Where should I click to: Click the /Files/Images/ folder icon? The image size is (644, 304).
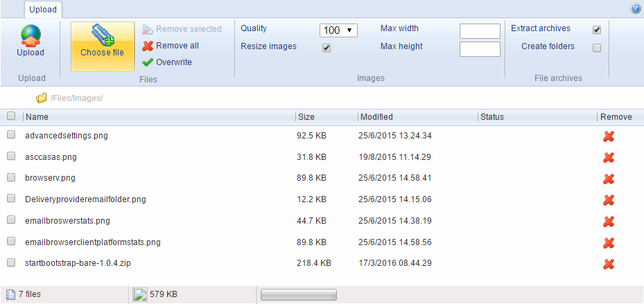pos(42,98)
